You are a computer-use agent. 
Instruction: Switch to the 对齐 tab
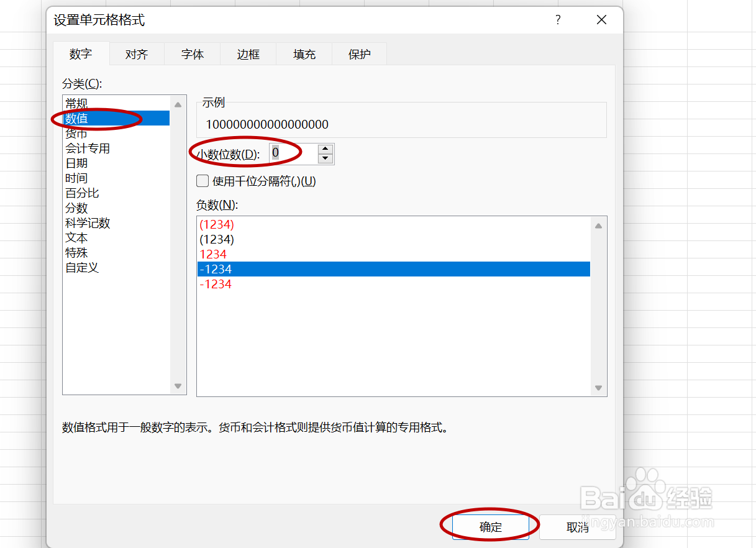[x=137, y=54]
